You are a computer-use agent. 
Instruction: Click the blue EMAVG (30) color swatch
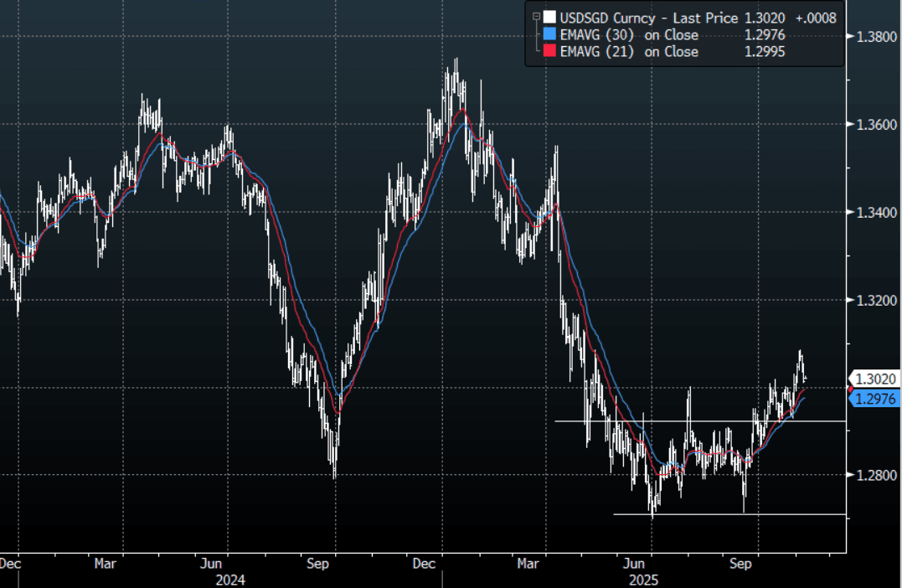point(549,35)
